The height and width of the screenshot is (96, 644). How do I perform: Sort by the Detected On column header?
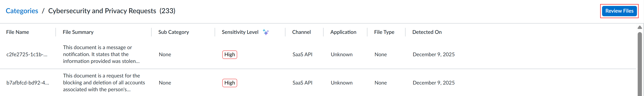(427, 32)
